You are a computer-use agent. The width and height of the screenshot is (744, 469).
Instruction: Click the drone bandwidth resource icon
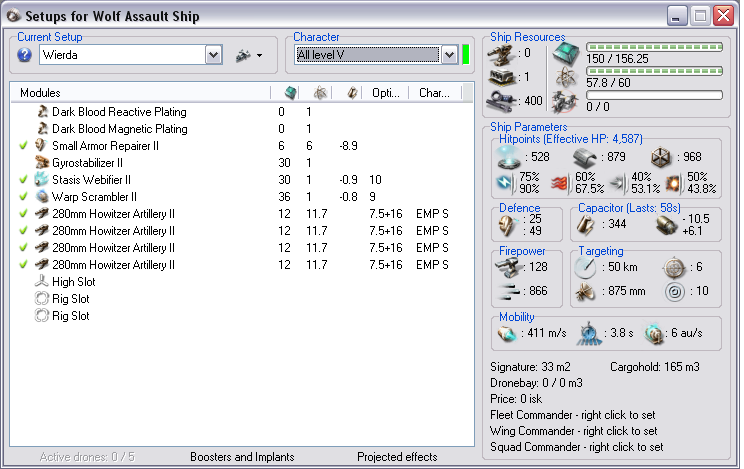click(565, 102)
